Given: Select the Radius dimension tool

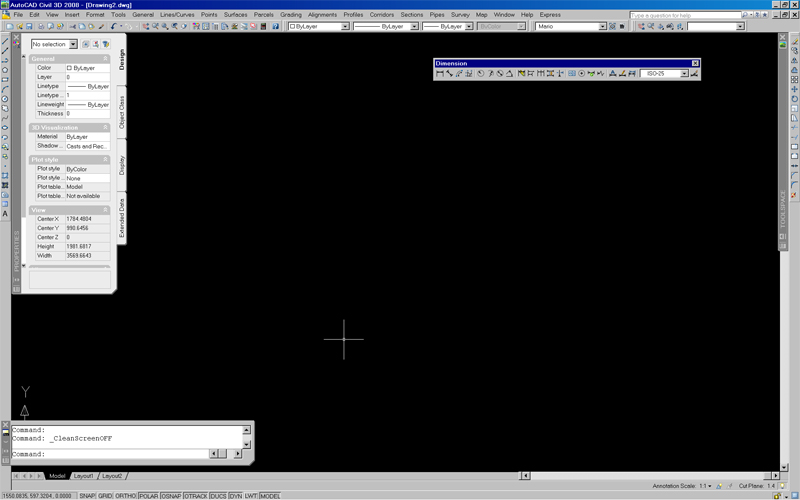Looking at the screenshot, I should click(x=481, y=74).
